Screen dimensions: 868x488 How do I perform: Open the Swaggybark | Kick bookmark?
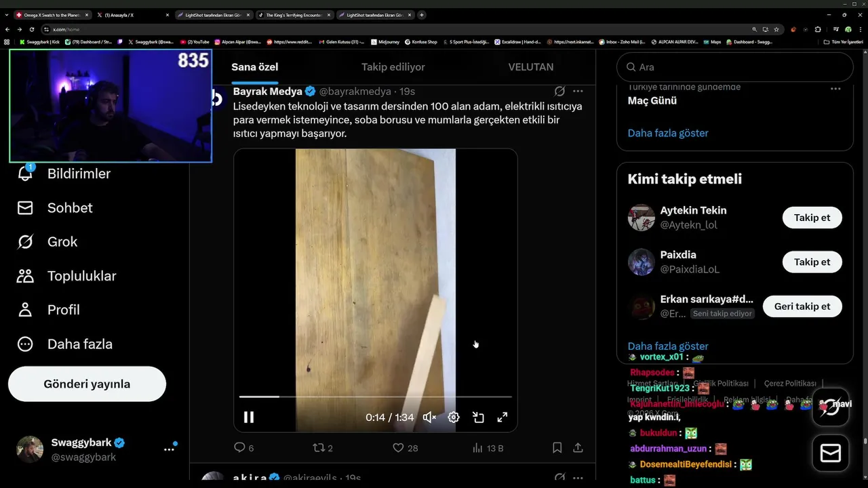coord(39,42)
